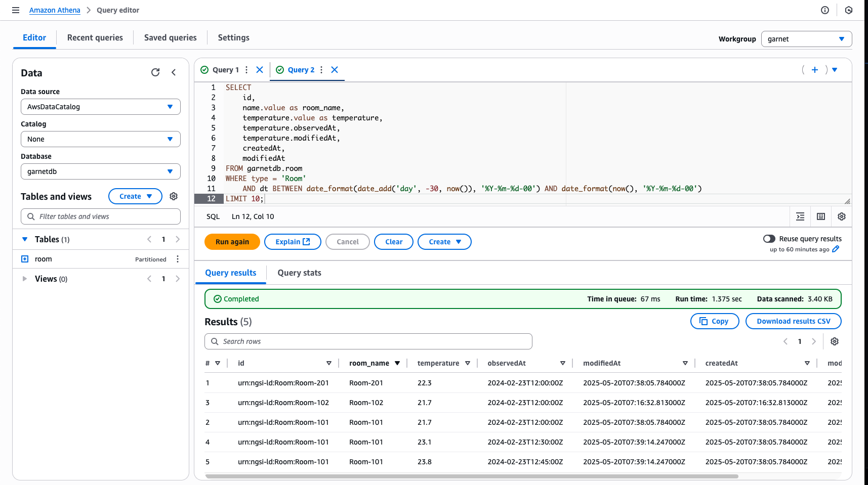Close the Query 1 tab

[x=260, y=70]
